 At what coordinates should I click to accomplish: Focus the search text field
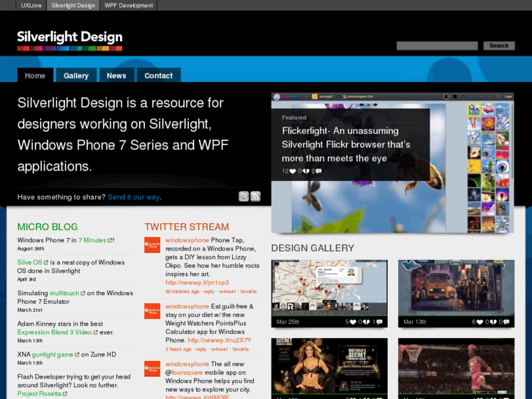[437, 45]
